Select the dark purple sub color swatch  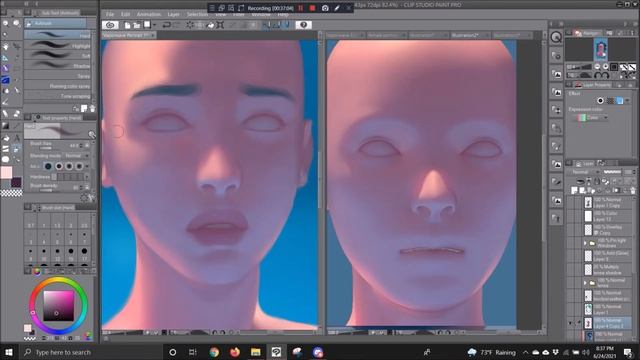click(16, 182)
